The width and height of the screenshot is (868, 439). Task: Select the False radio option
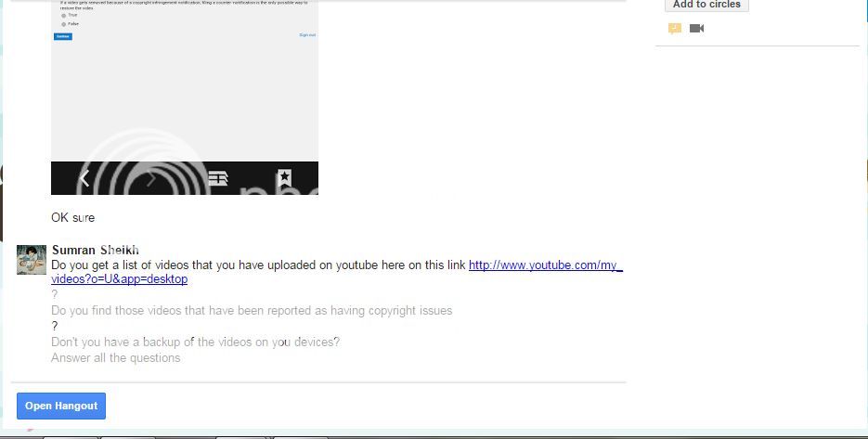tap(64, 24)
